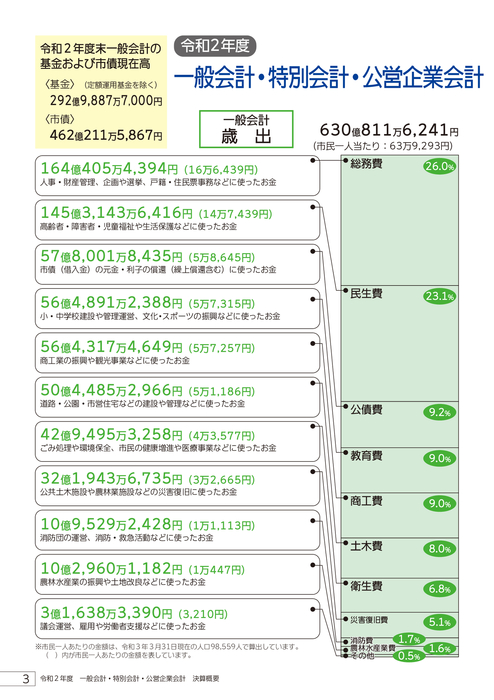
Task: Click the page number 3 box
Action: (x=18, y=679)
